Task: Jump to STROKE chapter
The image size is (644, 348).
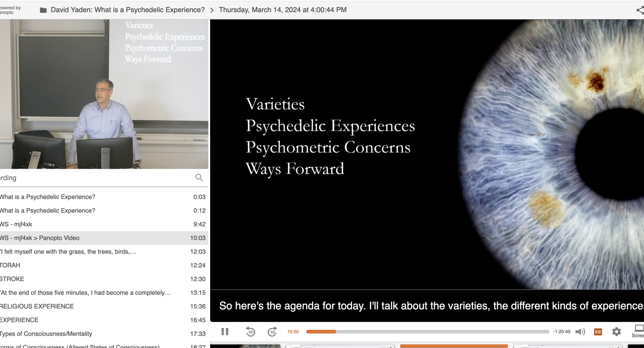Action: click(104, 279)
